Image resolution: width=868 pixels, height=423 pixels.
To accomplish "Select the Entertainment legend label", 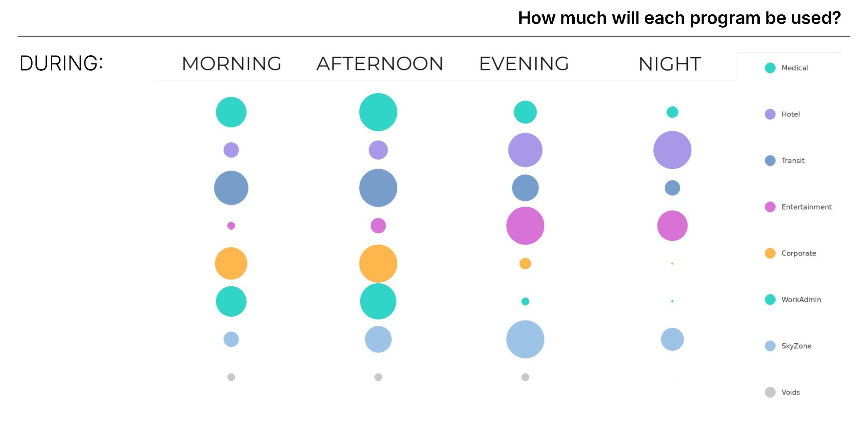I will click(x=806, y=207).
